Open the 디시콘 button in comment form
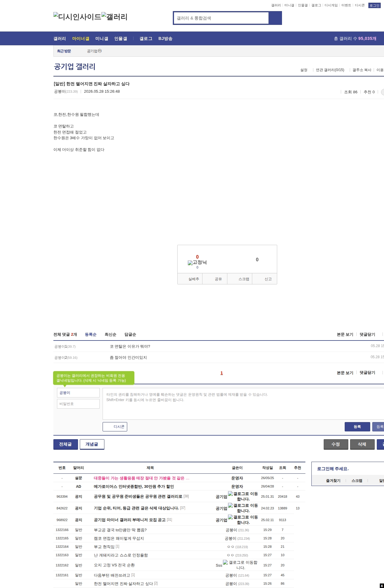 coord(115,427)
